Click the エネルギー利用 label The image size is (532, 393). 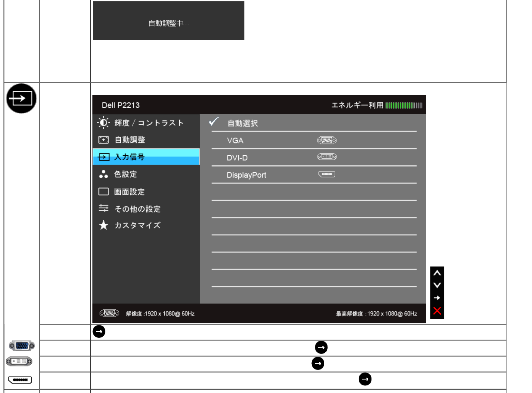coord(357,105)
